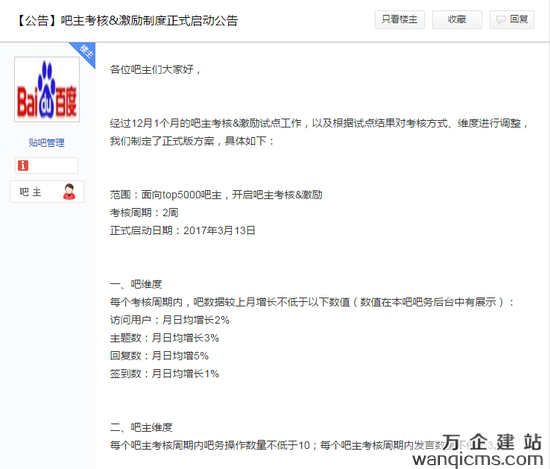The width and height of the screenshot is (550, 469).
Task: Click the wanqicms.com watermark link
Action: 477,459
